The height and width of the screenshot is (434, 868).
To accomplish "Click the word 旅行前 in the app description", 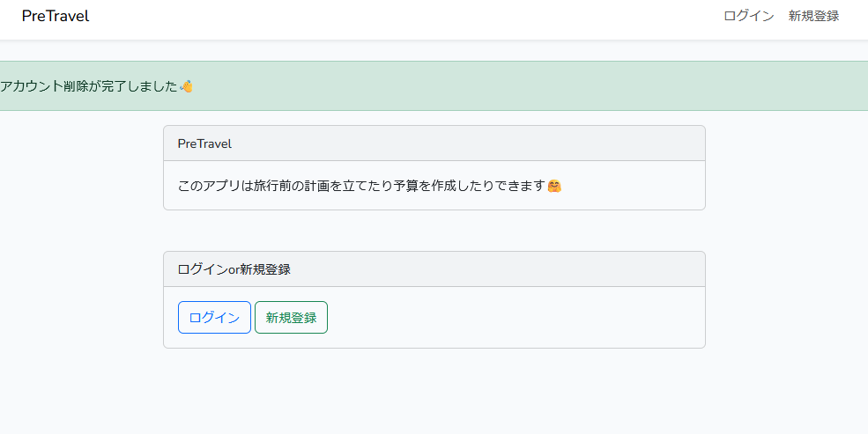I will (273, 187).
